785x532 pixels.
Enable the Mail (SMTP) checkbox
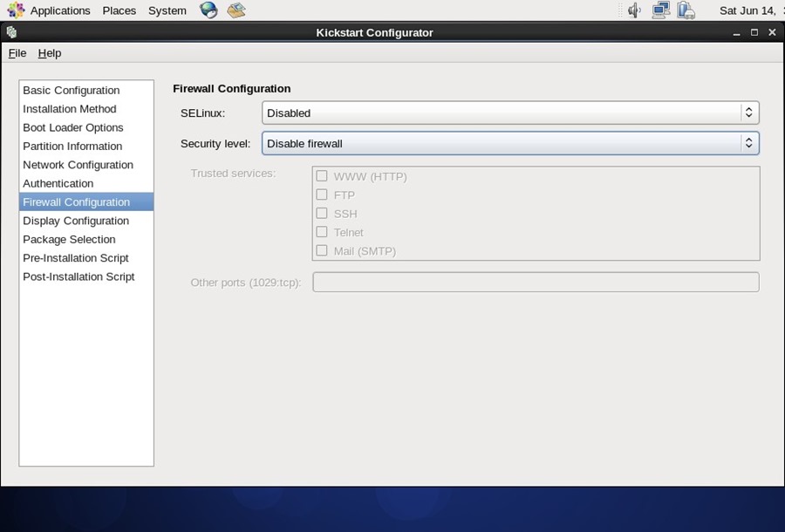click(x=321, y=250)
